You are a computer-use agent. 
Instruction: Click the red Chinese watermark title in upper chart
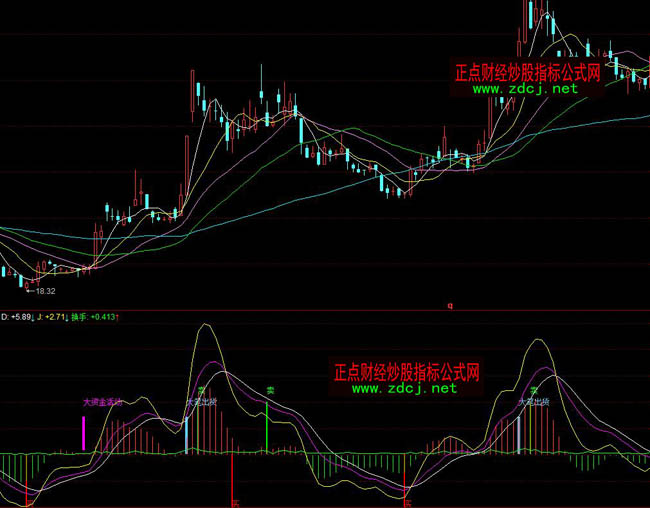[x=527, y=72]
